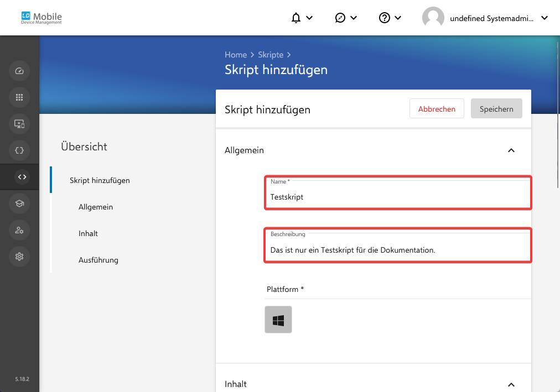Collapse the Inhalt section chevron

click(x=511, y=384)
